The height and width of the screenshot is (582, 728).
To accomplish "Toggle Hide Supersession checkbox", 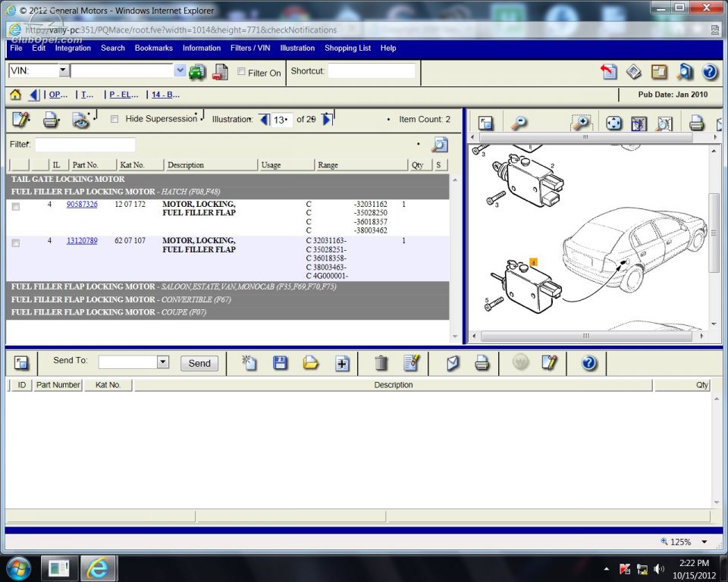I will coord(115,119).
